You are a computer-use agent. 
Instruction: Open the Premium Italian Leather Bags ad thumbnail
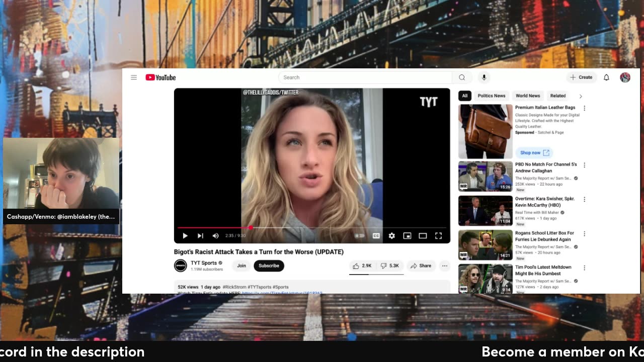tap(486, 131)
